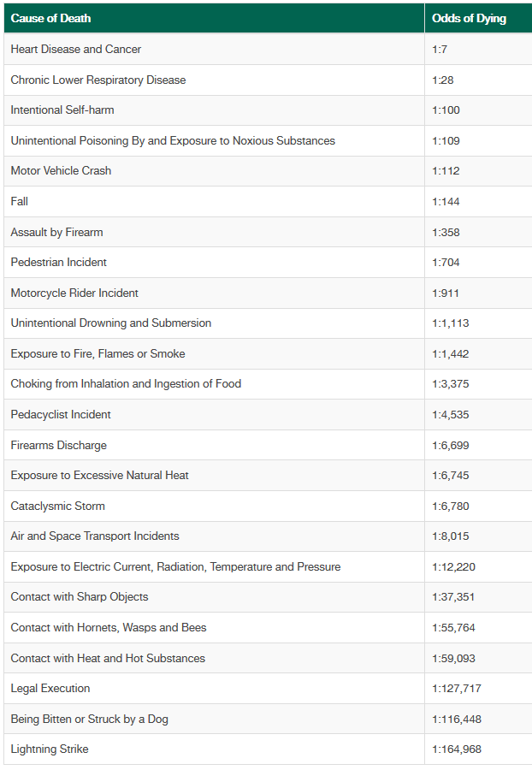The image size is (532, 770).
Task: Click the "Motorcycle Rider Incident" cell
Action: click(74, 293)
